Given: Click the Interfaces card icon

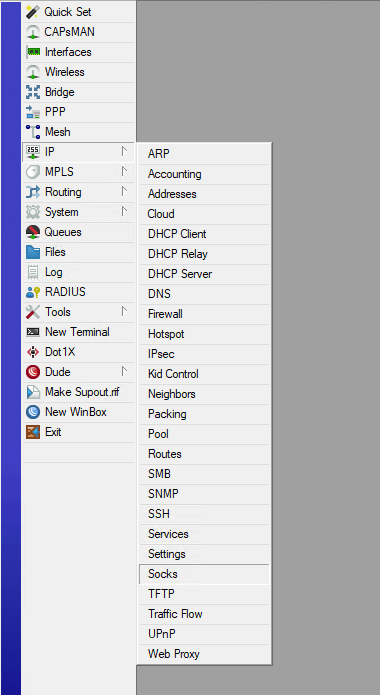Looking at the screenshot, I should (x=33, y=52).
